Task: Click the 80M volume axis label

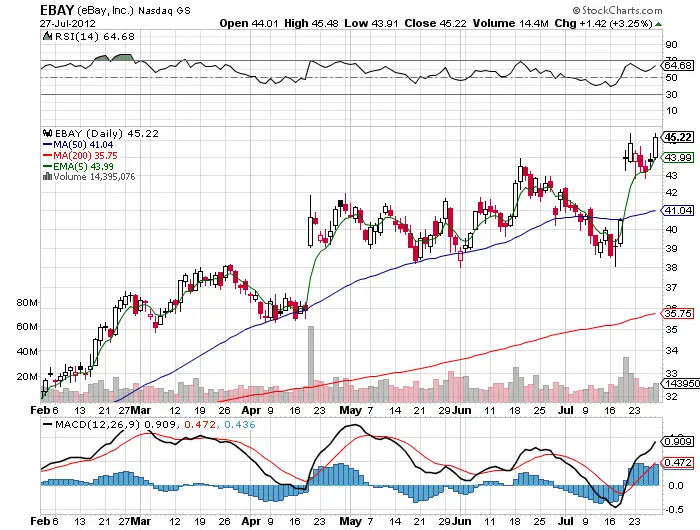Action: pyautogui.click(x=27, y=302)
